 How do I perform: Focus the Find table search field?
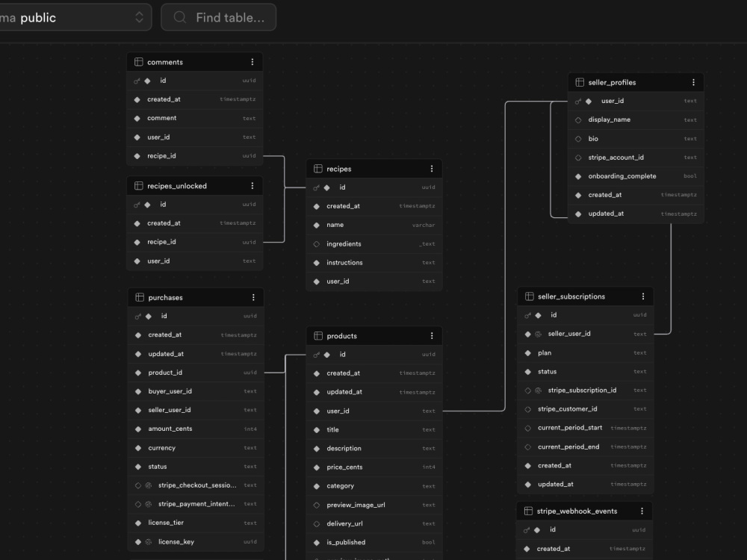(219, 18)
